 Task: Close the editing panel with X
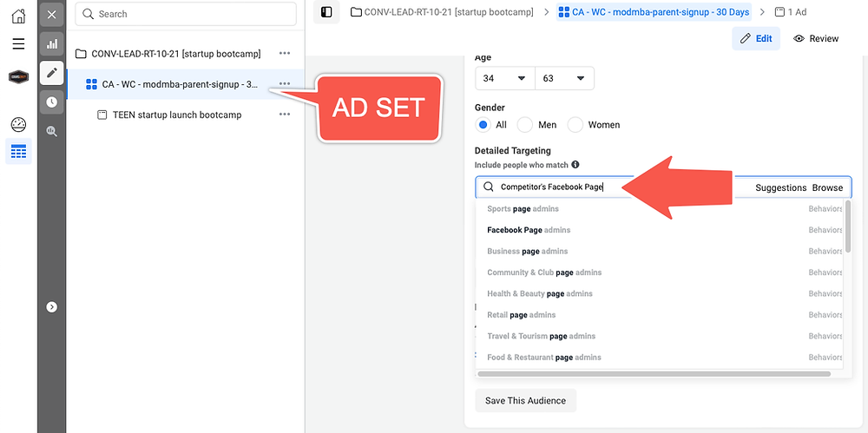[51, 15]
